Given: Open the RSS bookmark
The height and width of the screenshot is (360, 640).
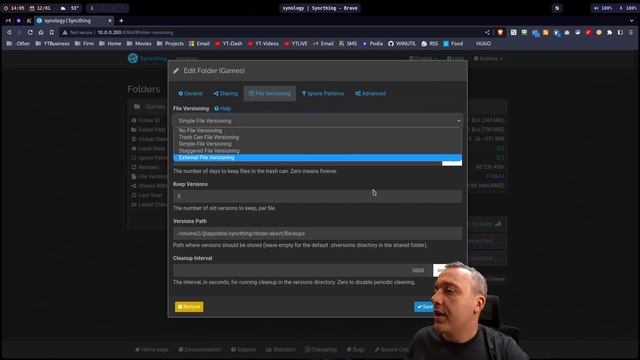Looking at the screenshot, I should pyautogui.click(x=430, y=43).
